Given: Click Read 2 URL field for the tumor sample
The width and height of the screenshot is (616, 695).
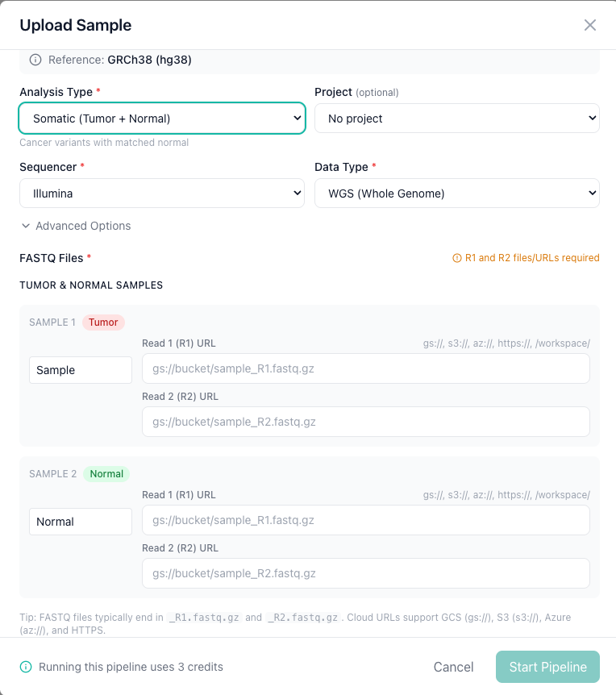Looking at the screenshot, I should [x=367, y=422].
